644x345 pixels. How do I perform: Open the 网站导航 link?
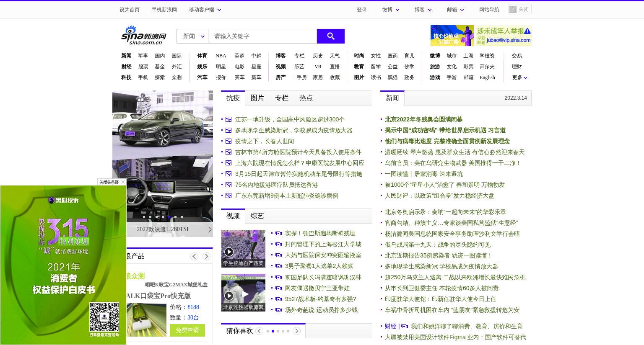click(489, 10)
